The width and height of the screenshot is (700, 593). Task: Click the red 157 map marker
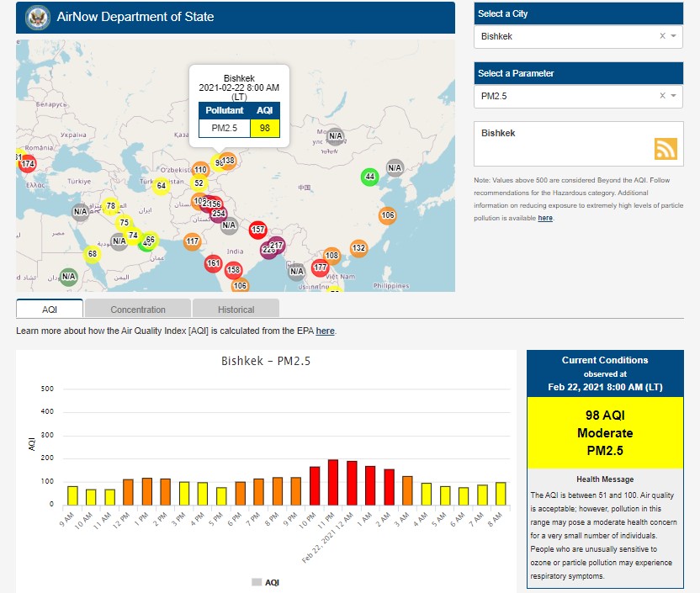pos(258,230)
